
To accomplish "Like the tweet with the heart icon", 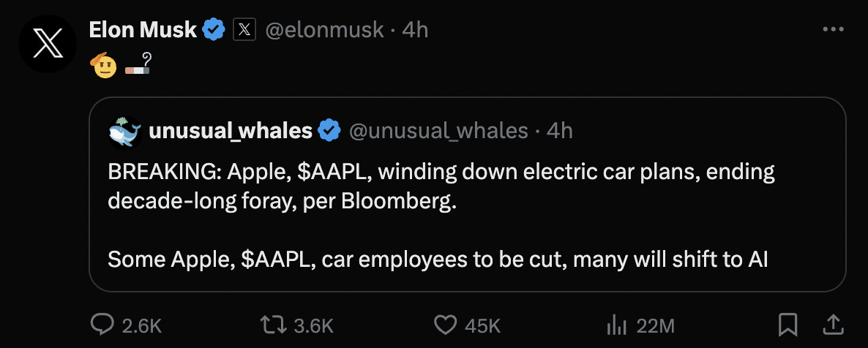I will click(444, 325).
